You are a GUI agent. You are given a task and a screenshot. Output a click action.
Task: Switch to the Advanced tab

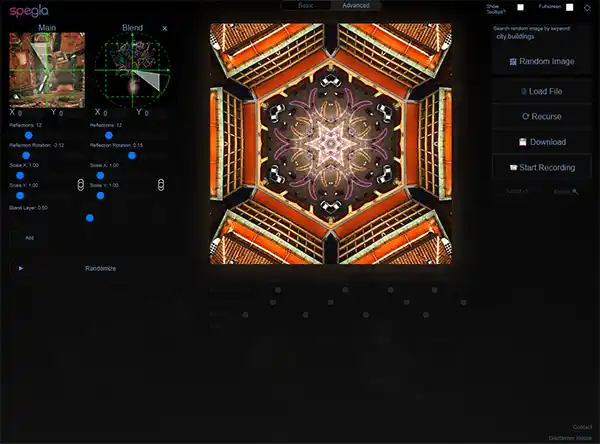pyautogui.click(x=355, y=6)
